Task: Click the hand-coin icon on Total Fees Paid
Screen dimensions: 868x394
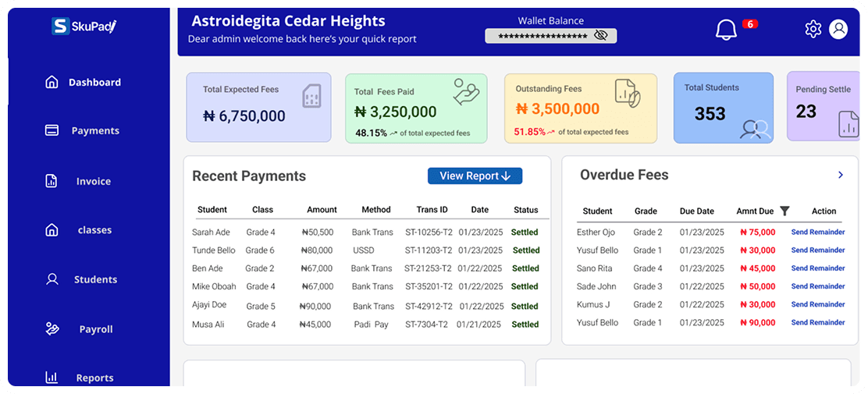Action: 466,91
